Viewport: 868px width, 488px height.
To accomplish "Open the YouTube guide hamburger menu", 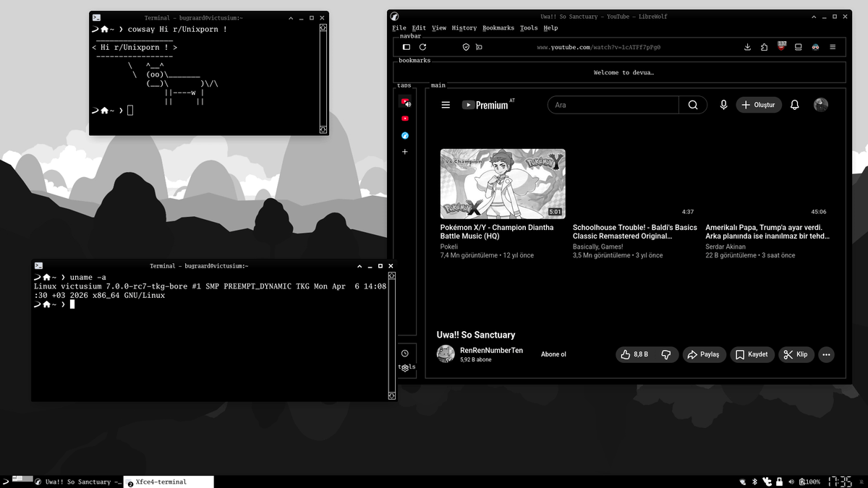I will click(x=447, y=104).
